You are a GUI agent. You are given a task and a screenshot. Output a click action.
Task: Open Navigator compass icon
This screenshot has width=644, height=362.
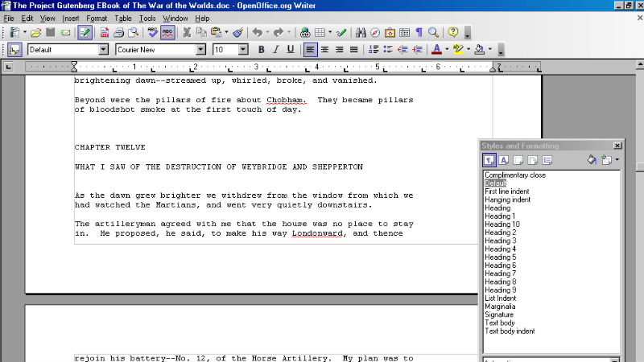click(x=375, y=32)
